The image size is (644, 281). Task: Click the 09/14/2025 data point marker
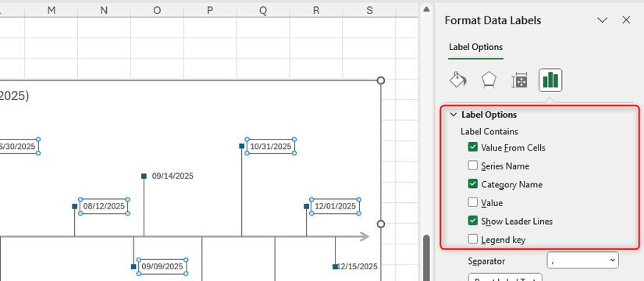(144, 176)
